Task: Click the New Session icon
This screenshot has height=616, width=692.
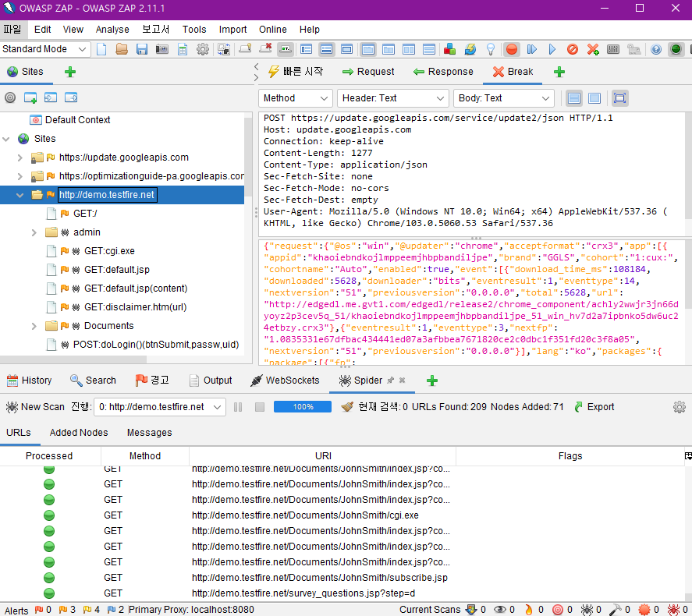Action: coord(101,49)
